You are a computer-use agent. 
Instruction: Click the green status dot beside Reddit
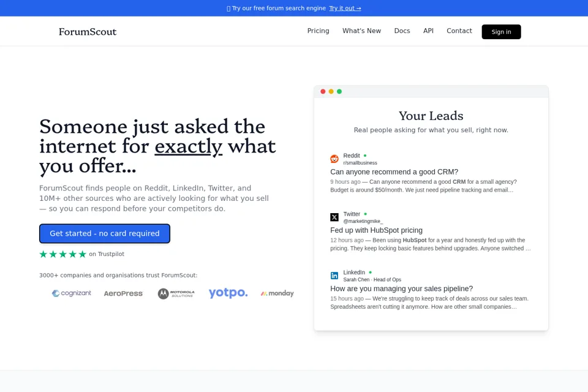click(x=365, y=156)
